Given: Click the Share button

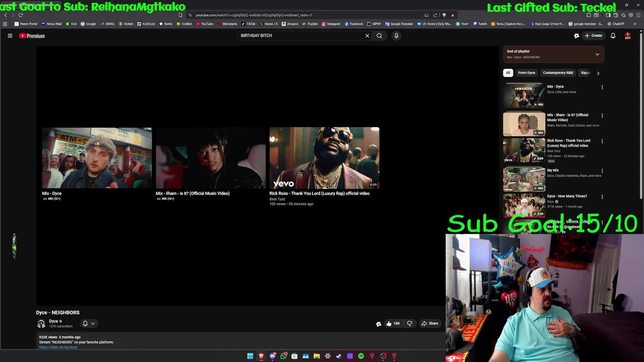Looking at the screenshot, I should pyautogui.click(x=430, y=324).
